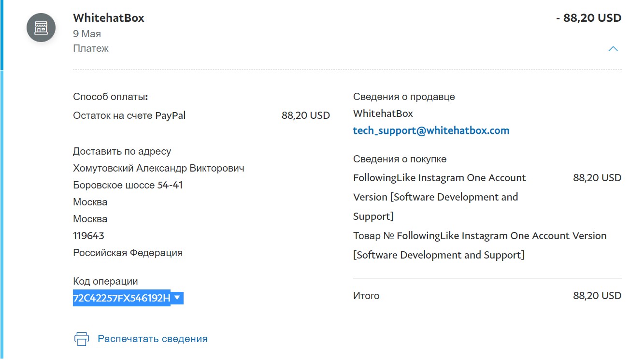644x360 pixels.
Task: Click the Российская Федерация country line
Action: click(128, 253)
